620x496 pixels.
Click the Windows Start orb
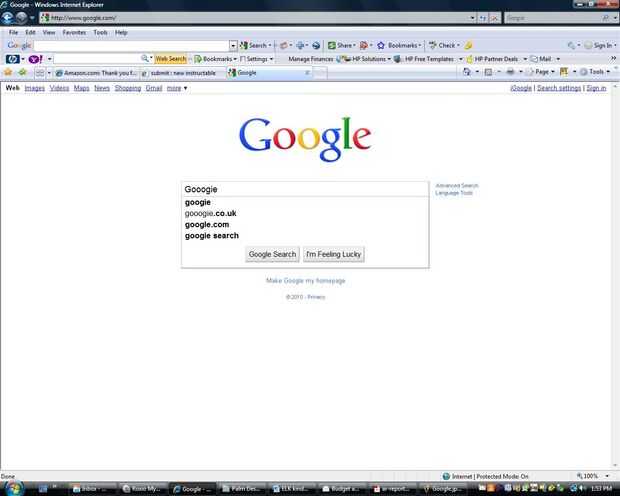[x=13, y=488]
